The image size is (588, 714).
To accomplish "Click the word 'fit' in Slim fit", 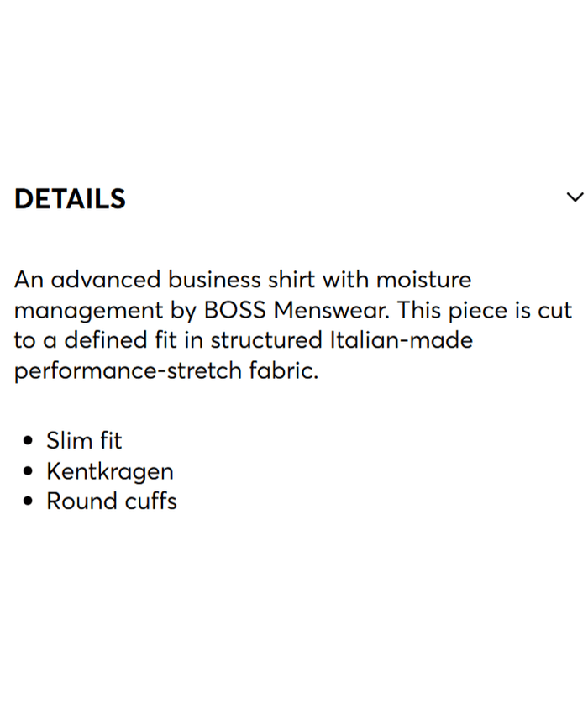I will 108,440.
